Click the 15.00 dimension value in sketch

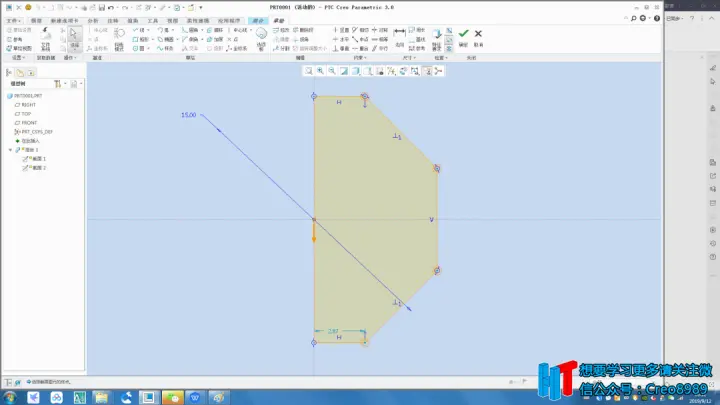tap(189, 115)
